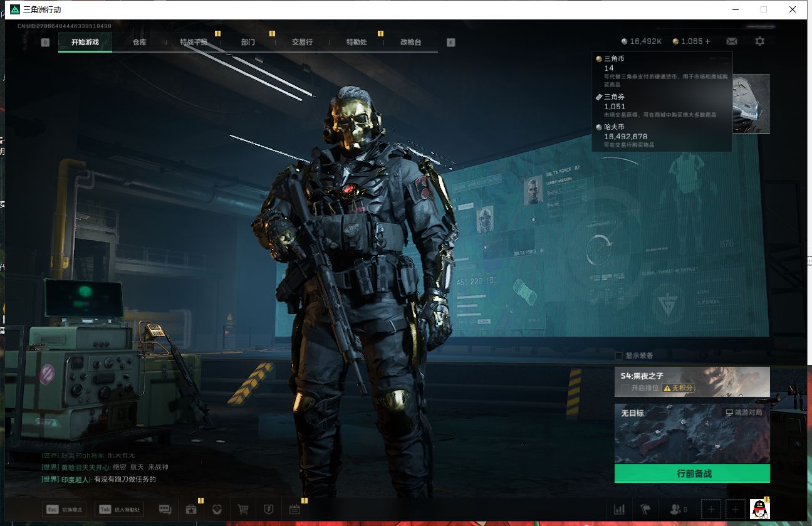Screen dimensions: 812x526
Task: Click the CN UID number text
Action: pyautogui.click(x=65, y=26)
